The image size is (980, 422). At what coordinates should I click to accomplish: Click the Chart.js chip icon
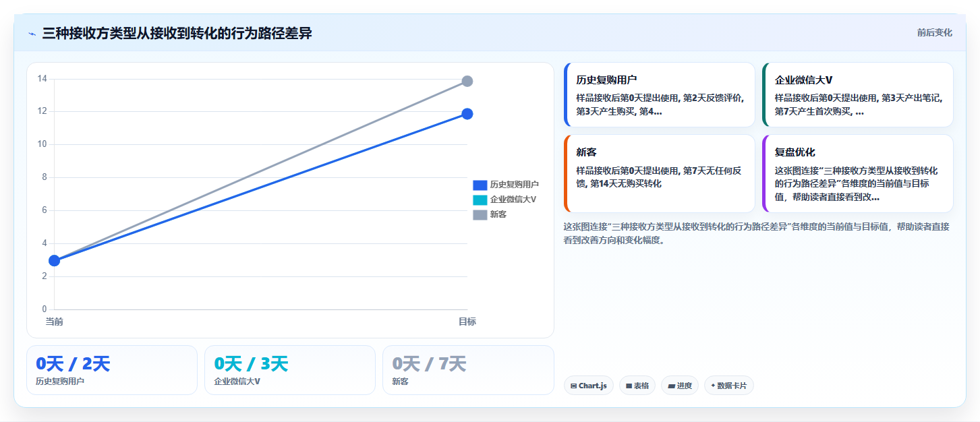pyautogui.click(x=573, y=386)
